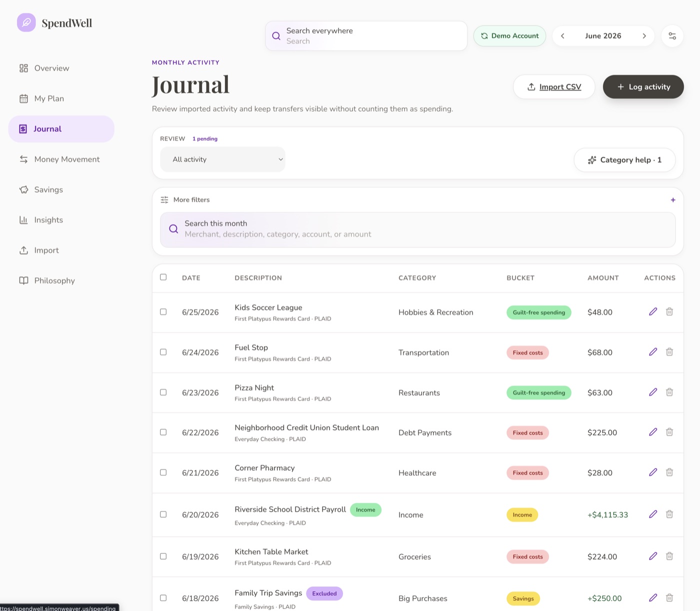Edit the Corner Pharmacy transaction
700x611 pixels.
(653, 472)
